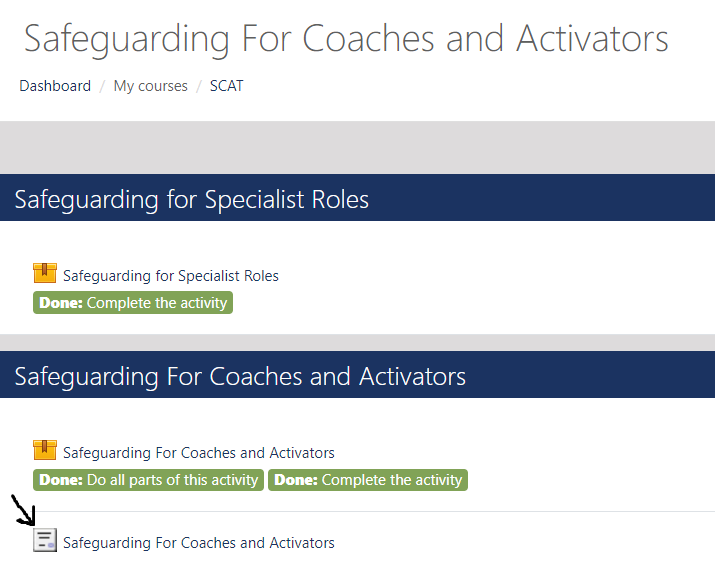This screenshot has height=570, width=715.
Task: Click the Done: Do all parts of this activity badge
Action: [148, 480]
